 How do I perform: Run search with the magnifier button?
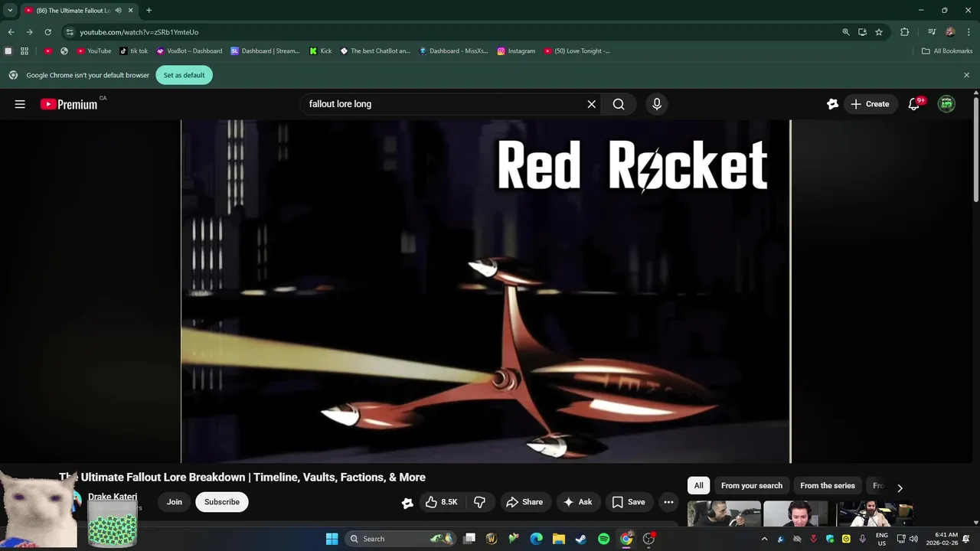(x=619, y=104)
